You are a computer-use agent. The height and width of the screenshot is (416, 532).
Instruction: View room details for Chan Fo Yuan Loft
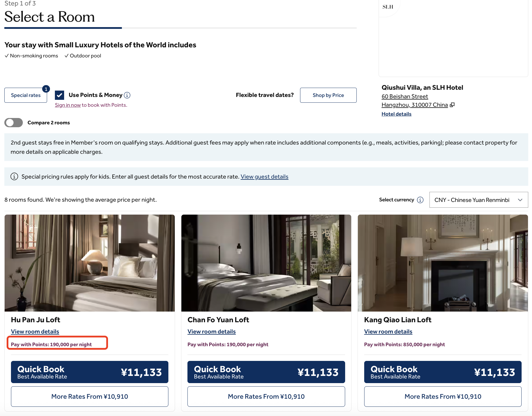click(212, 332)
